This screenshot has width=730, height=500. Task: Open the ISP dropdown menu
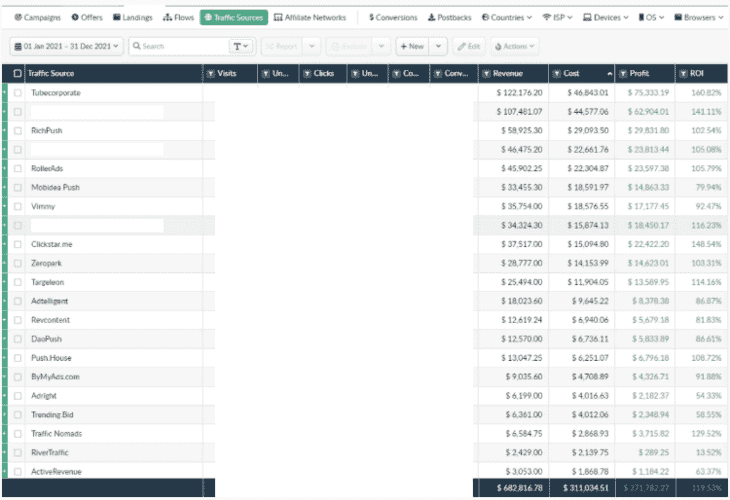coord(557,17)
